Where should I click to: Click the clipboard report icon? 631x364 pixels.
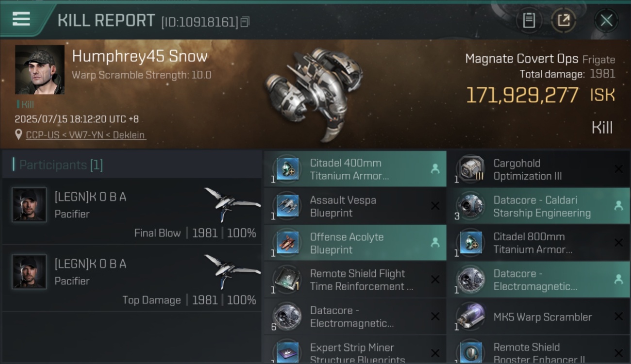tap(529, 20)
